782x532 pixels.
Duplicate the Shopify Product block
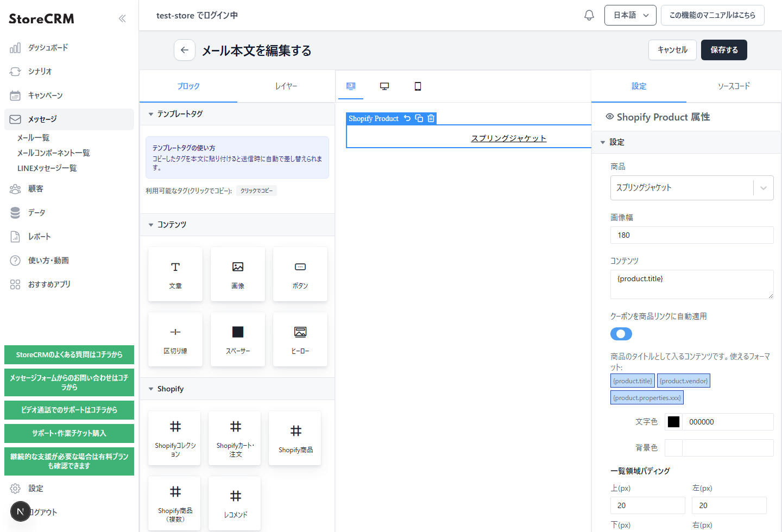(419, 118)
